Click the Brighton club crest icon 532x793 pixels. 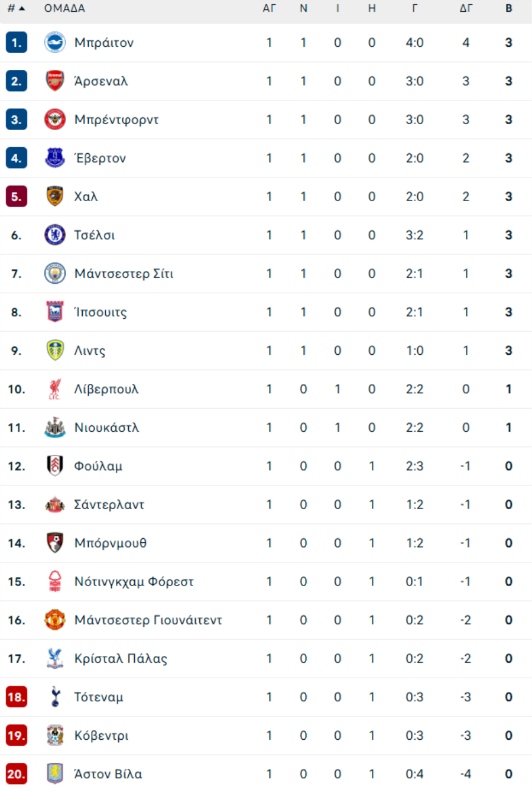tap(55, 43)
